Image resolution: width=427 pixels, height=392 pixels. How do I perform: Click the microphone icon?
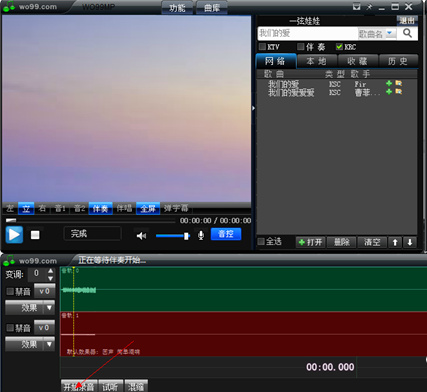201,235
